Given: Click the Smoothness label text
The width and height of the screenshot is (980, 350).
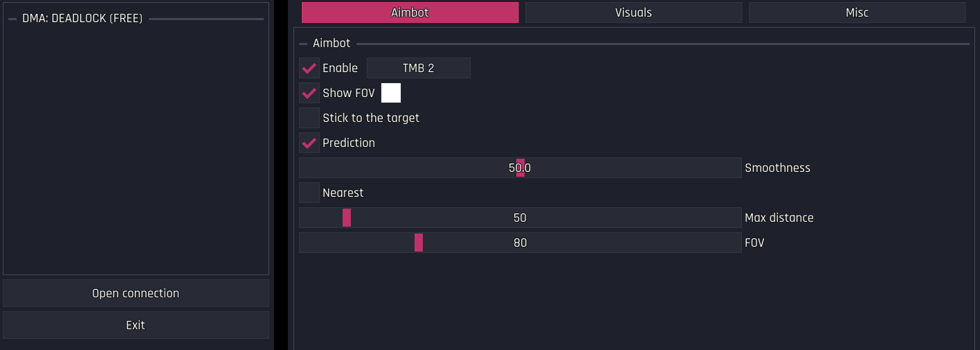Looking at the screenshot, I should (x=777, y=168).
